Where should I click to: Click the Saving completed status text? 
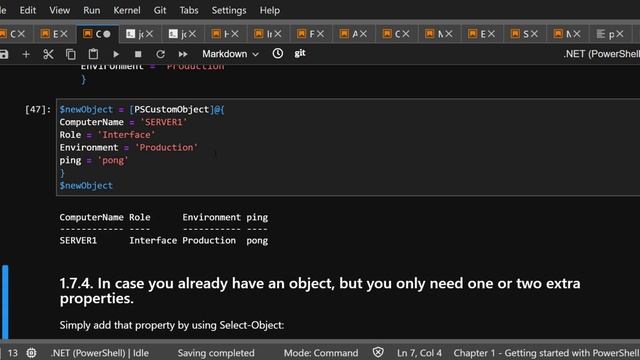pos(216,353)
